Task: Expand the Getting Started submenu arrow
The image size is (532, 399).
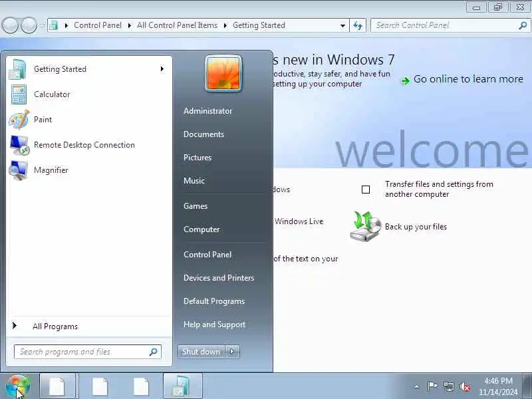Action: (x=162, y=69)
